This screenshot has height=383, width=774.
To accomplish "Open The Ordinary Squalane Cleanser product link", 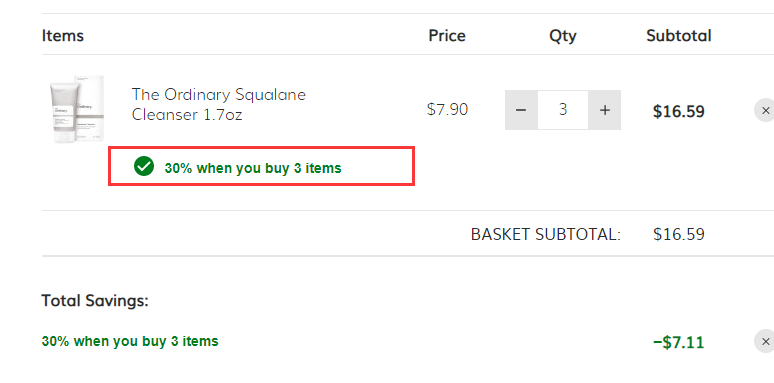I will click(x=219, y=105).
